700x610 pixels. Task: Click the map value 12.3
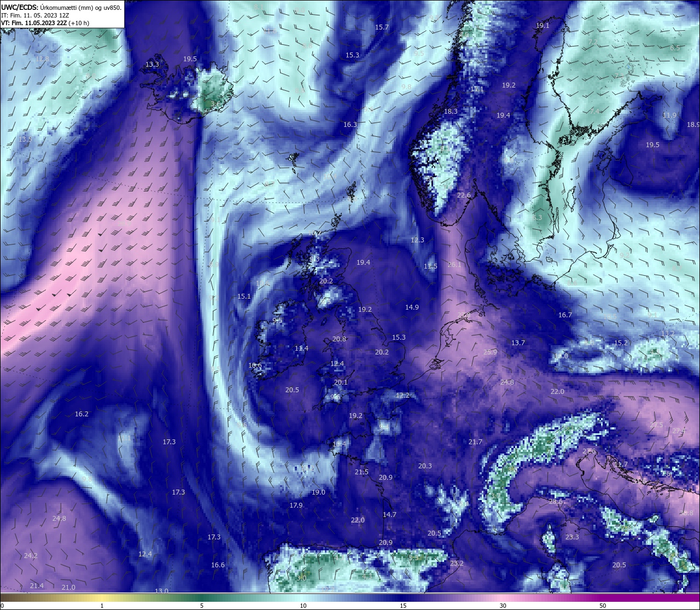coord(417,240)
